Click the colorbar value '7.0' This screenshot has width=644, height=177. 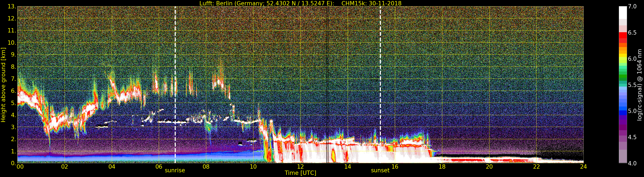632,6
